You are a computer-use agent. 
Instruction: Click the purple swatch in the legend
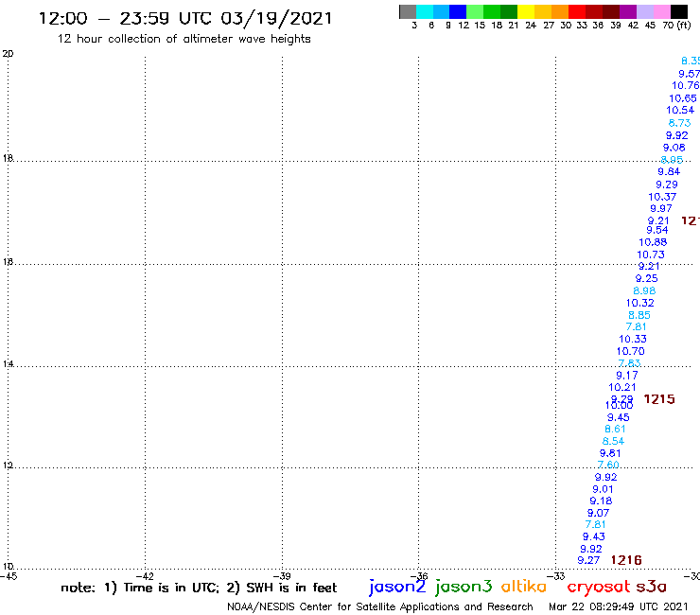coord(628,11)
